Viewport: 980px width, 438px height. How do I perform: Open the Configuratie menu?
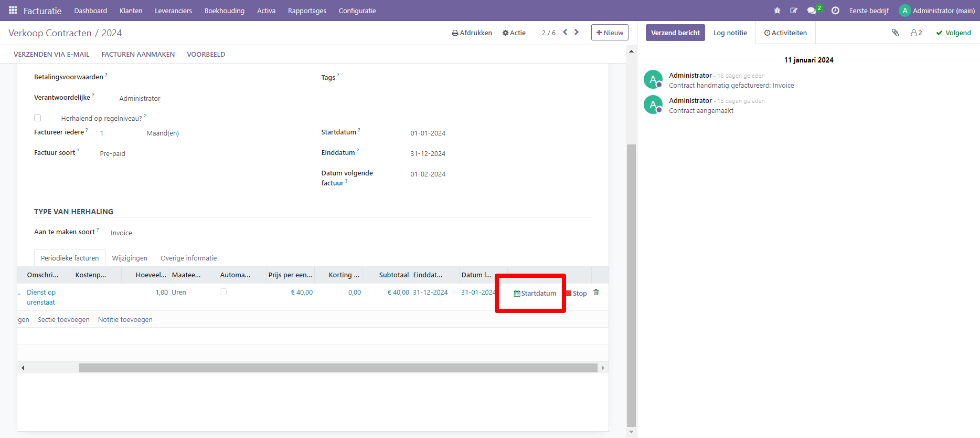(357, 11)
